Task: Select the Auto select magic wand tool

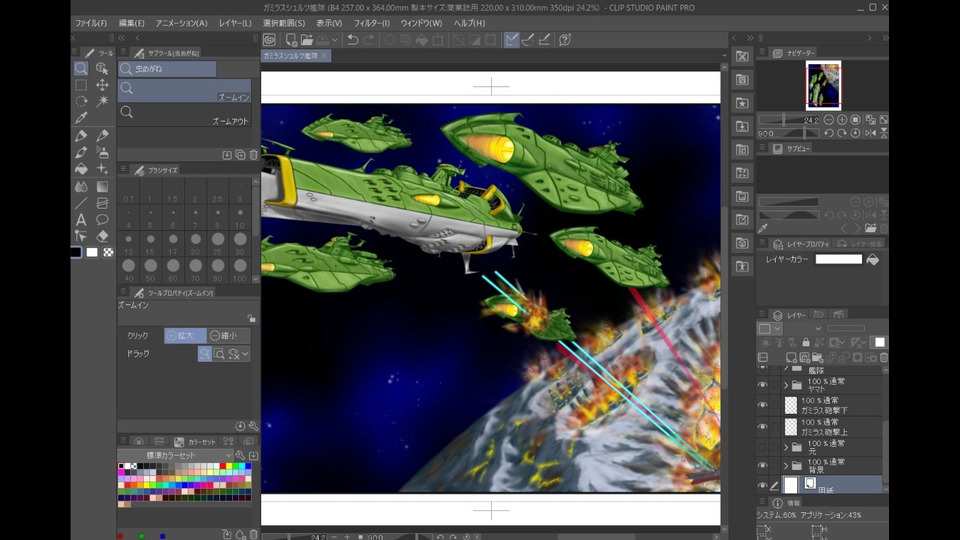Action: [102, 101]
